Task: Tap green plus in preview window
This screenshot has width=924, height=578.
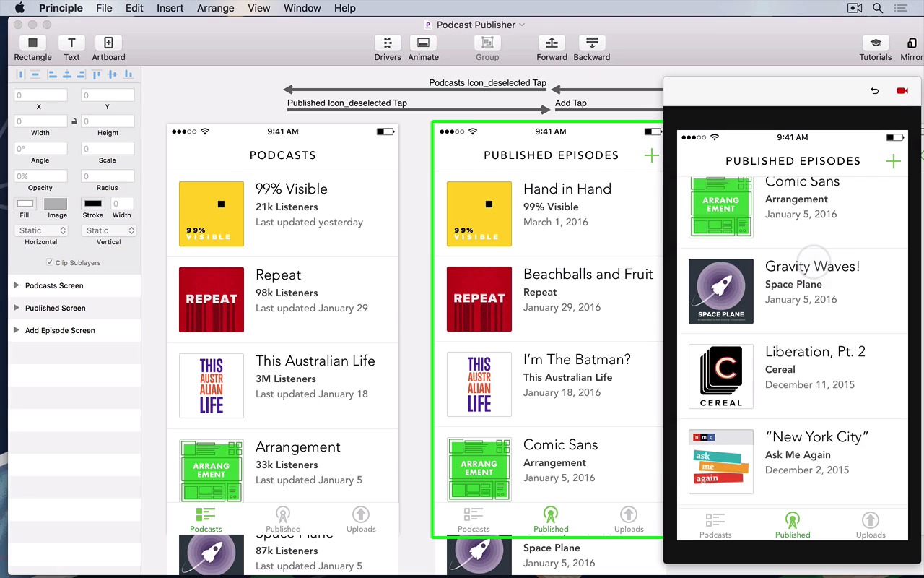Action: click(894, 161)
